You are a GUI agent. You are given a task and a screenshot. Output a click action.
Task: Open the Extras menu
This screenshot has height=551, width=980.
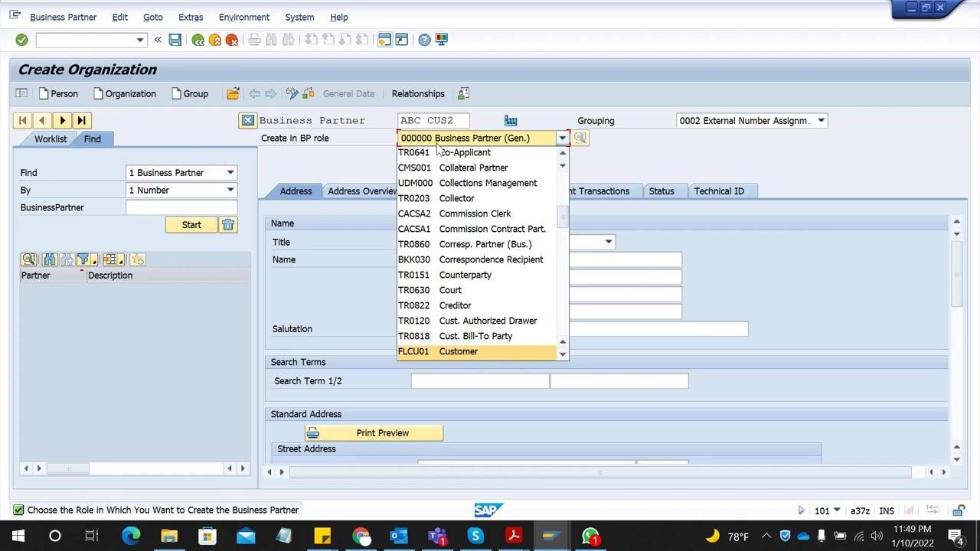click(191, 17)
